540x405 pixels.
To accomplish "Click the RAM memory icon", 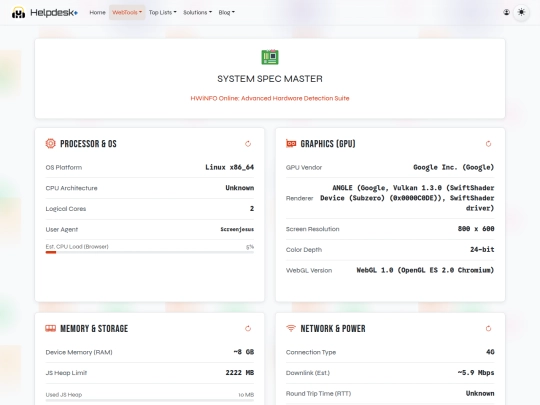I will (x=51, y=328).
